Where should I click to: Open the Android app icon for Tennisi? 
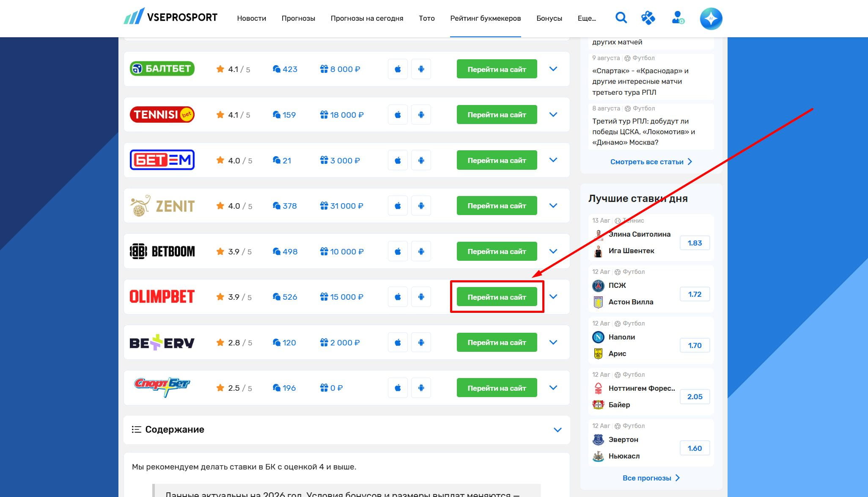click(421, 115)
